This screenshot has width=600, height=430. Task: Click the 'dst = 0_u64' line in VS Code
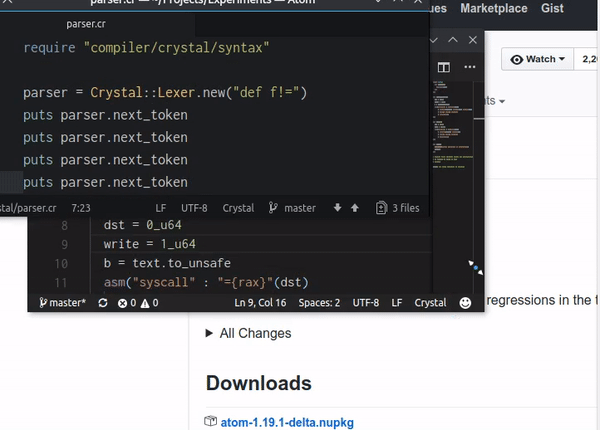pyautogui.click(x=142, y=225)
